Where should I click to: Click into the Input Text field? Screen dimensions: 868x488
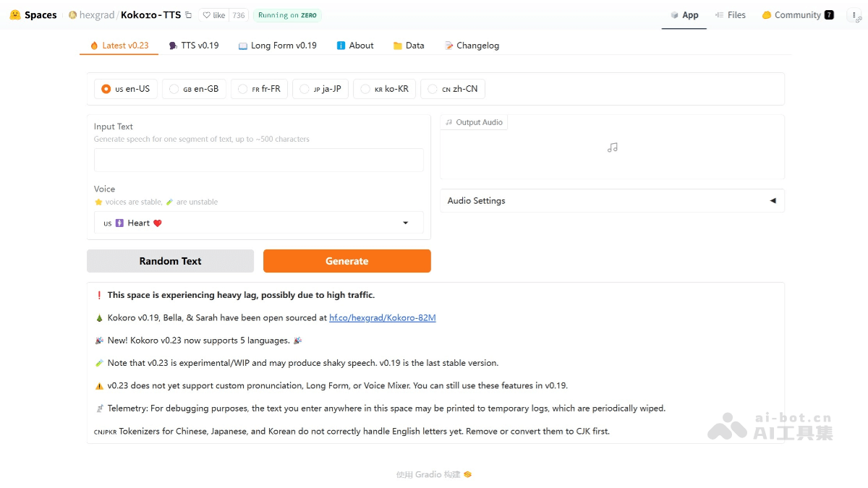[x=259, y=160]
